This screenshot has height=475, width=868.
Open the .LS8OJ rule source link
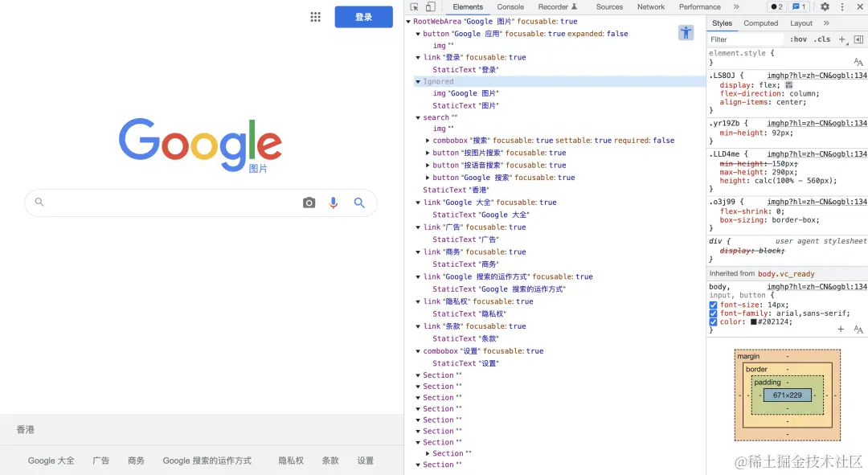pyautogui.click(x=817, y=76)
